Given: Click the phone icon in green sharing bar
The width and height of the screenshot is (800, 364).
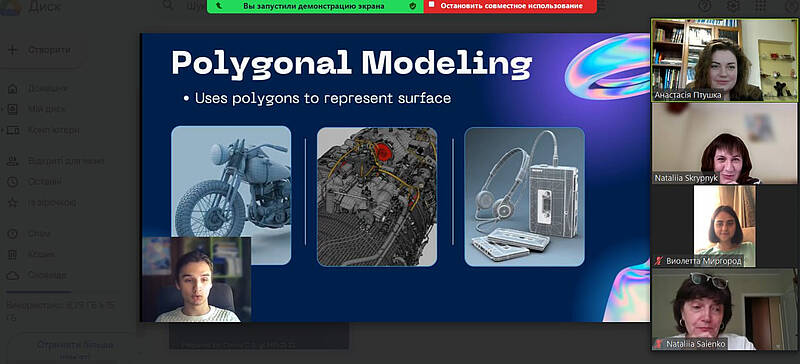Looking at the screenshot, I should [219, 6].
